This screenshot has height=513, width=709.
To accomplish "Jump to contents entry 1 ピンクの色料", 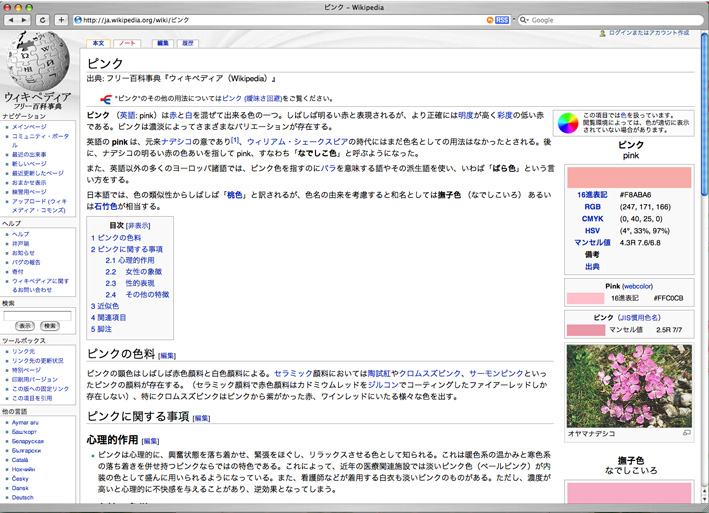I will point(116,238).
